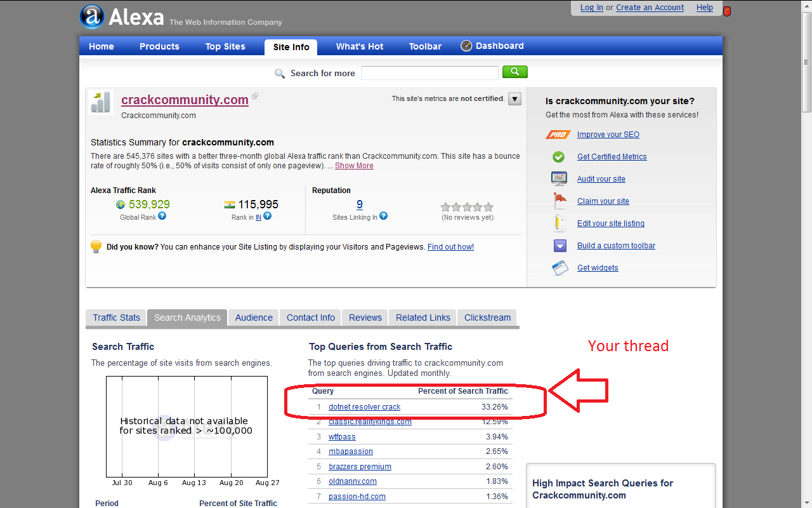The width and height of the screenshot is (812, 508).
Task: Click the Get widgets link
Action: click(598, 268)
